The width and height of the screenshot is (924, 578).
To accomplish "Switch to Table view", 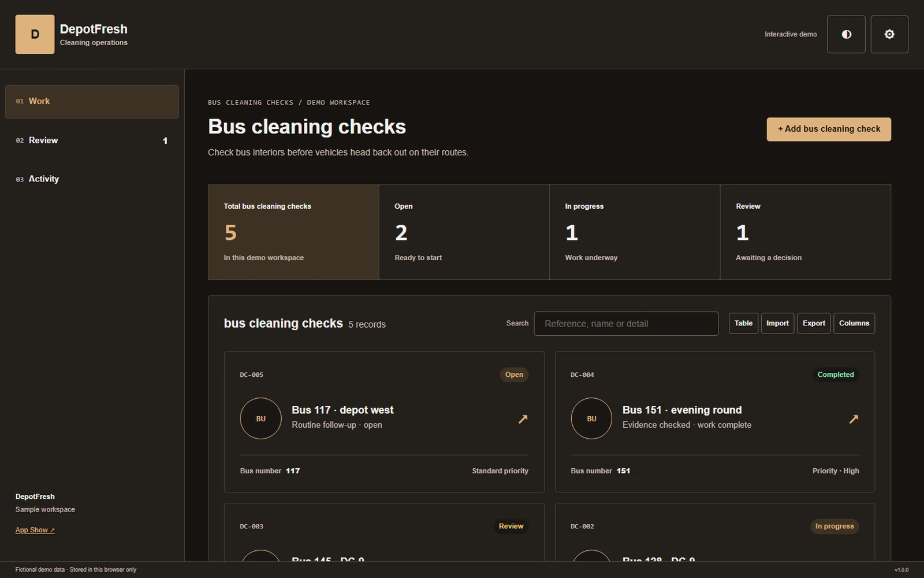I will pyautogui.click(x=743, y=323).
